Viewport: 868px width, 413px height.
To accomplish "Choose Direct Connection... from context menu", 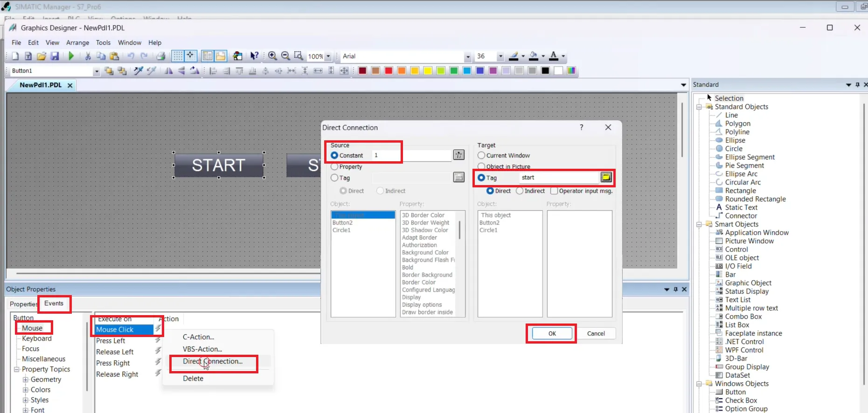I will pos(213,361).
